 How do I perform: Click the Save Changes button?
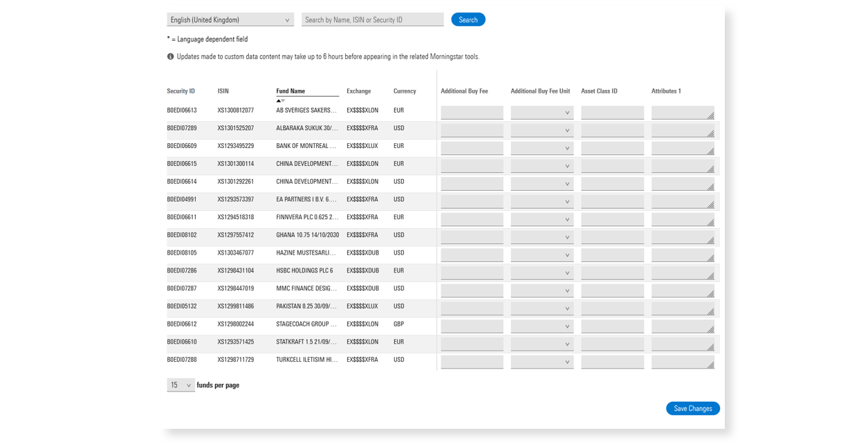pyautogui.click(x=692, y=409)
